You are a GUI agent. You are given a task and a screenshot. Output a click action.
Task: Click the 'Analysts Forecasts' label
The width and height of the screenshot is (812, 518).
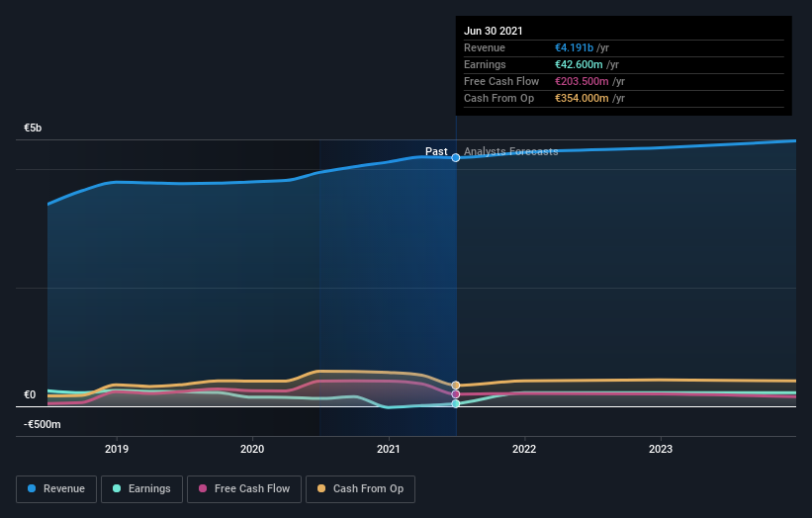pyautogui.click(x=510, y=151)
